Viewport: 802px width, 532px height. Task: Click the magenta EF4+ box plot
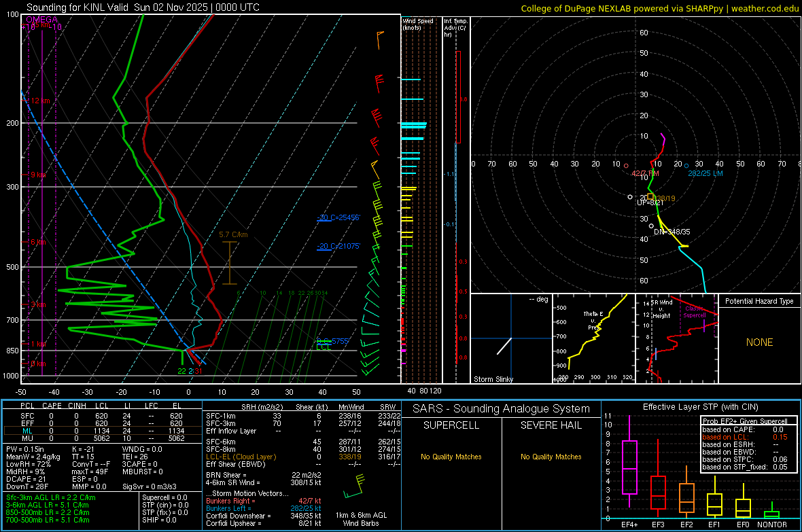pos(629,462)
